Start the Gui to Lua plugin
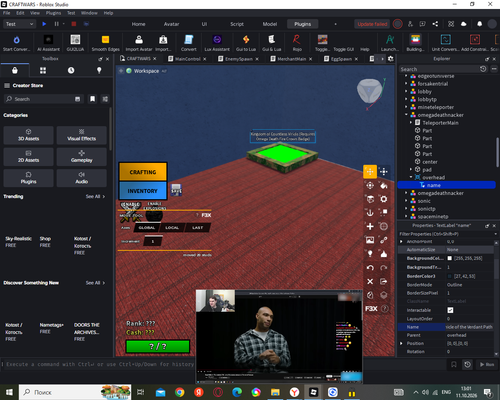The height and width of the screenshot is (400, 500). coord(246,43)
